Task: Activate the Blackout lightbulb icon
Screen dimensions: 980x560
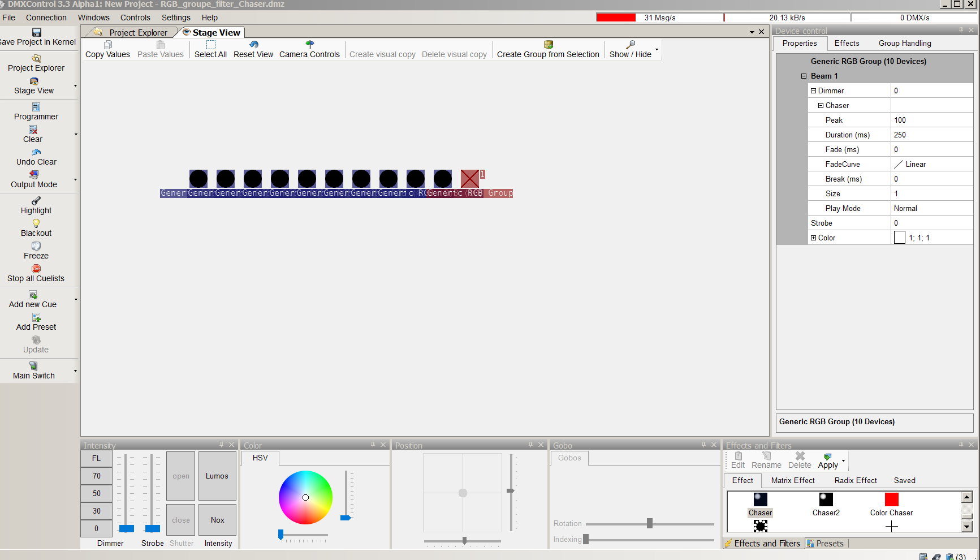Action: click(x=36, y=223)
